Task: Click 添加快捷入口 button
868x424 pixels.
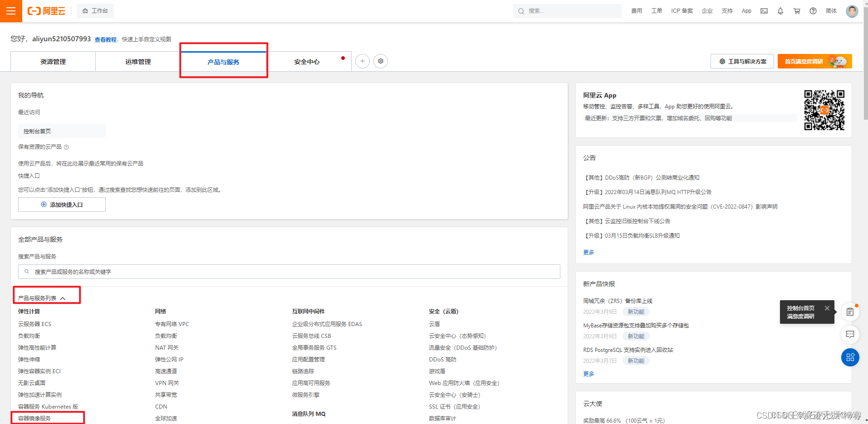Action: pos(62,205)
